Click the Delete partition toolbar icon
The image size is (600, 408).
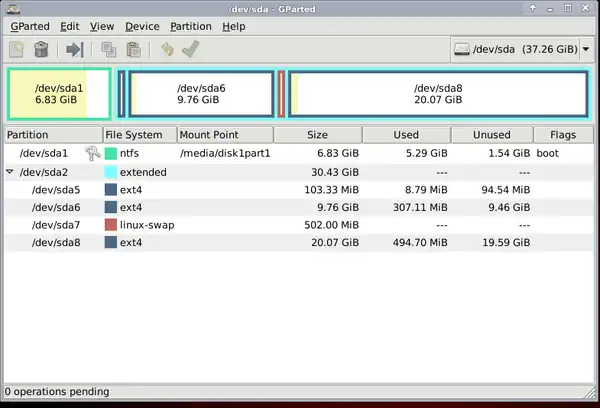tap(41, 49)
